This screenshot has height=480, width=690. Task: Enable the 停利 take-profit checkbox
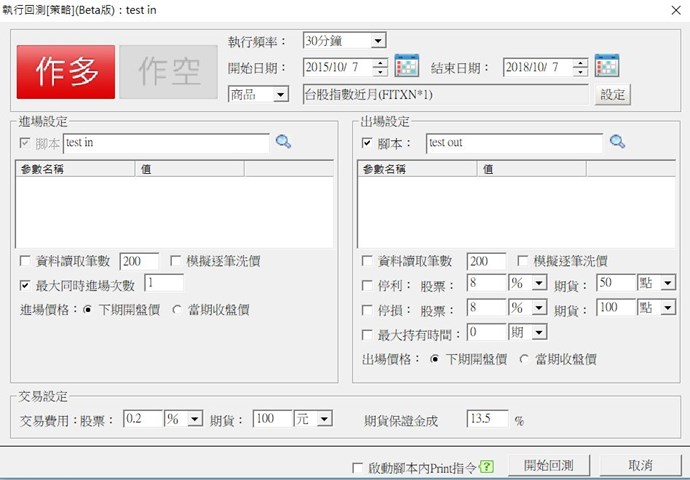pos(368,283)
